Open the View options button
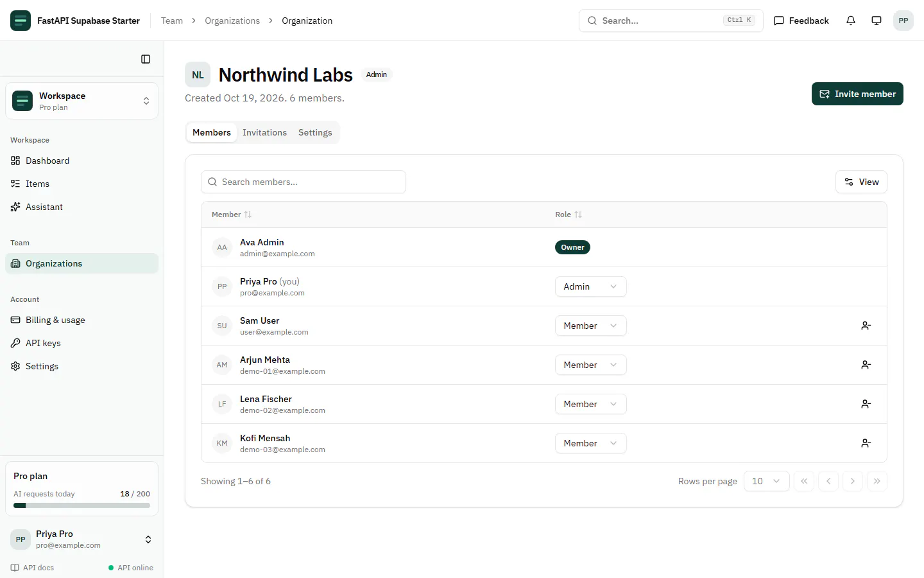924x578 pixels. (x=861, y=182)
